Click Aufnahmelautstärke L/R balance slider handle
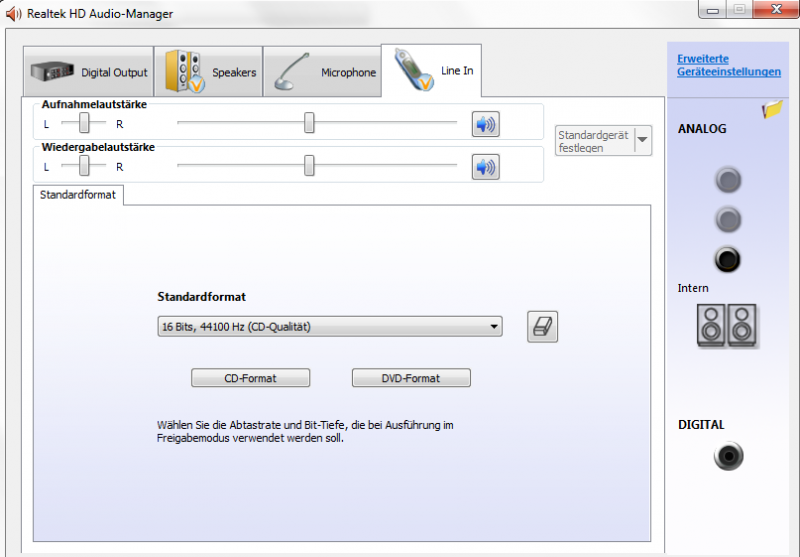 (x=84, y=122)
